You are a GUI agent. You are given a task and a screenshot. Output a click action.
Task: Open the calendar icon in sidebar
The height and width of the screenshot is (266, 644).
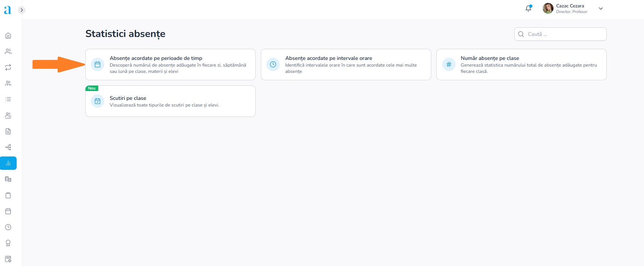click(8, 211)
